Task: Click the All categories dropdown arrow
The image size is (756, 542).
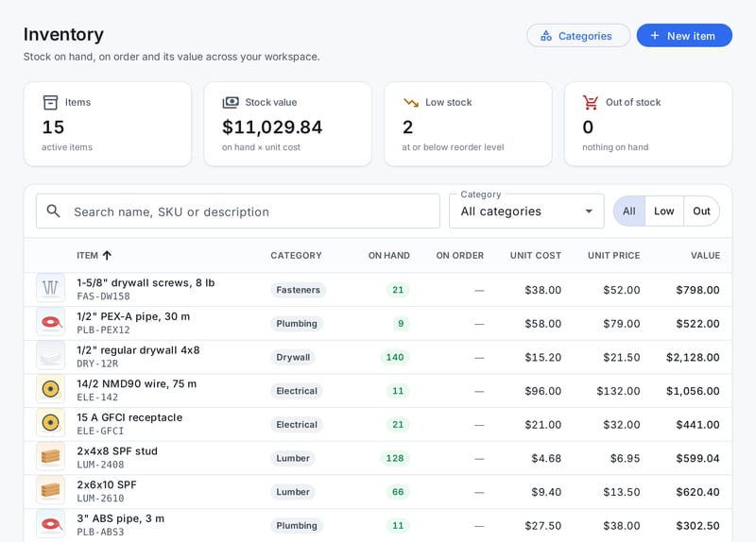Action: point(589,211)
